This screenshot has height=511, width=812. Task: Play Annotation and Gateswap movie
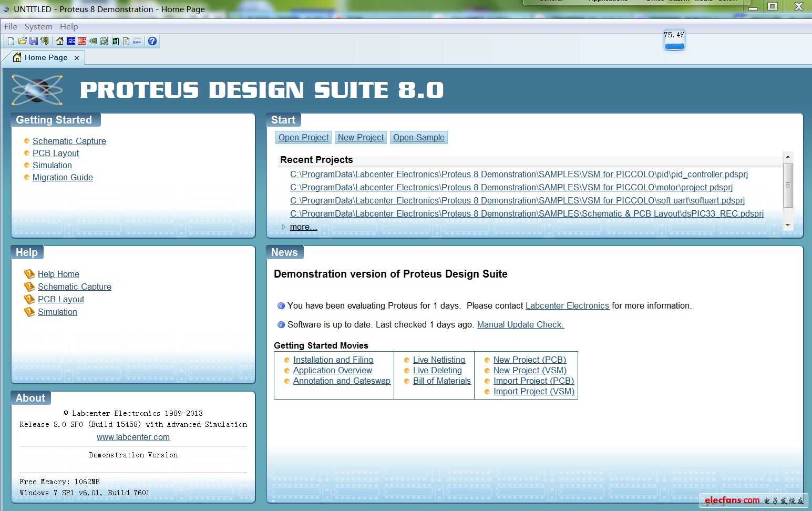tap(342, 381)
